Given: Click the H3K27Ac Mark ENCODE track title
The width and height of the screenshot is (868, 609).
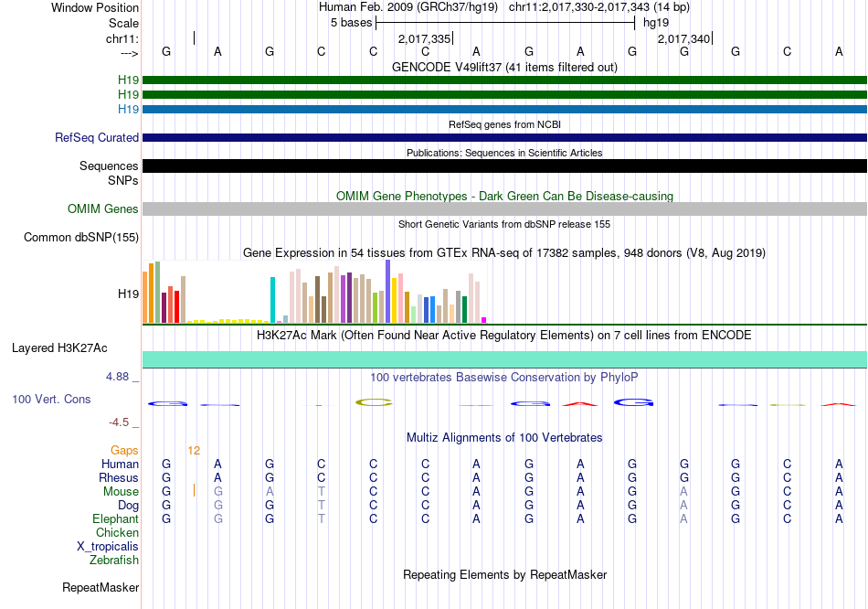Looking at the screenshot, I should (x=504, y=336).
